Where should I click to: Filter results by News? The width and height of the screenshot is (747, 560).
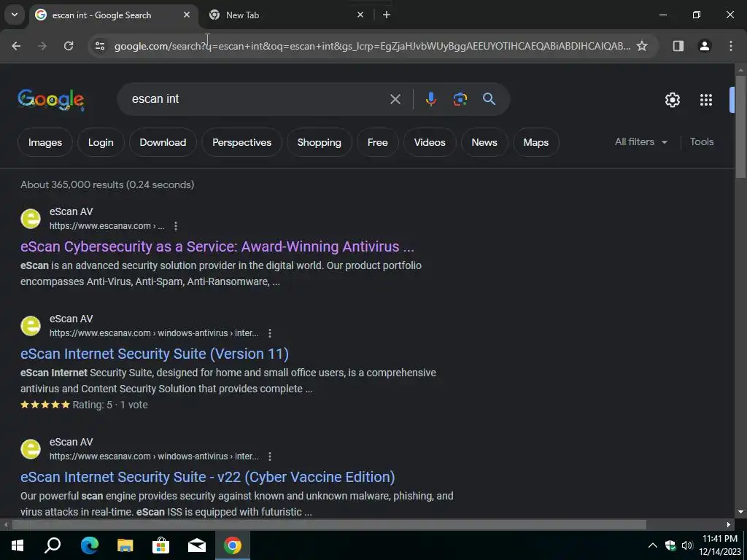[x=484, y=142]
